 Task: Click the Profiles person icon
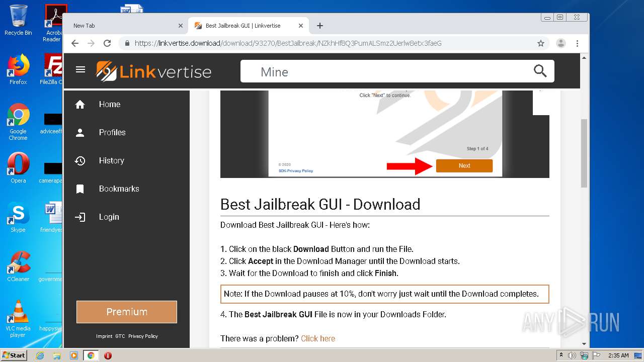pos(80,133)
